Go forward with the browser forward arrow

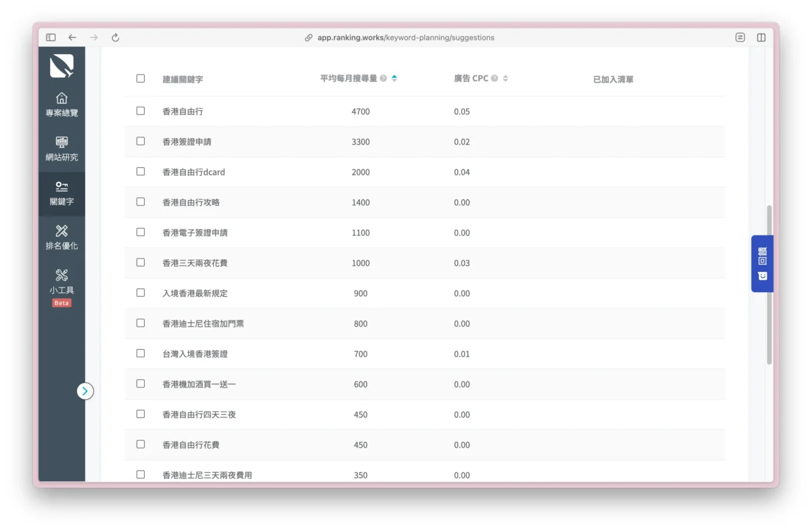(93, 38)
